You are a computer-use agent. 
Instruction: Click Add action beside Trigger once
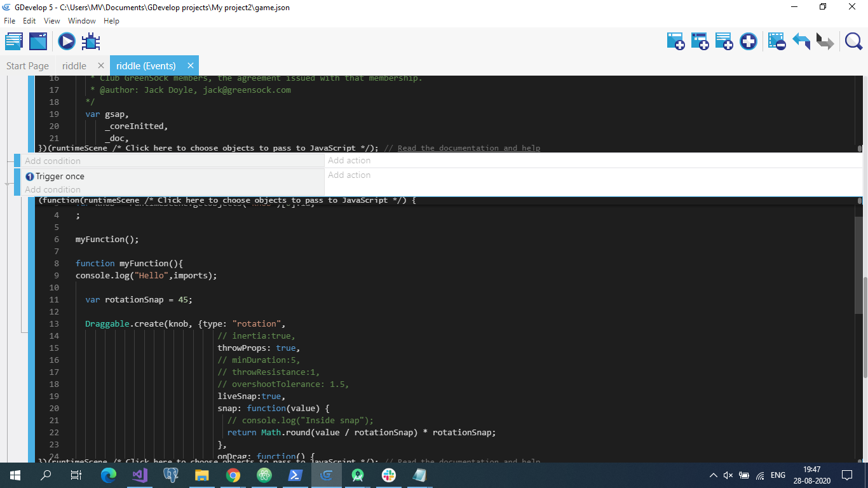349,175
